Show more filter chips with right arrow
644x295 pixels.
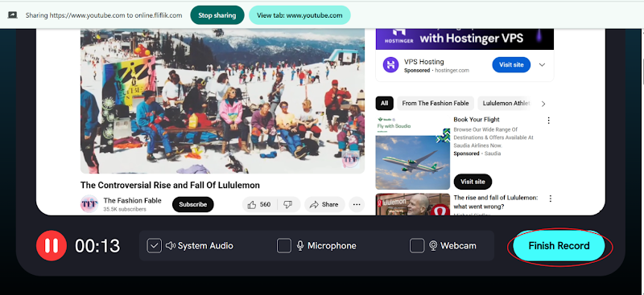(543, 104)
